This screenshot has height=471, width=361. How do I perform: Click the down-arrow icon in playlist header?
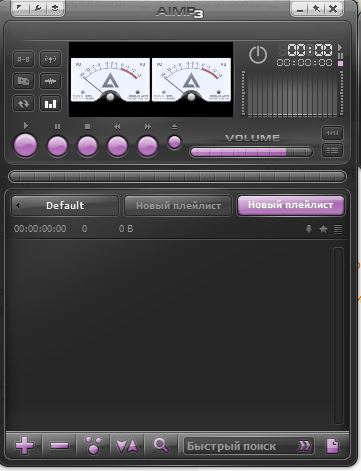tap(309, 229)
